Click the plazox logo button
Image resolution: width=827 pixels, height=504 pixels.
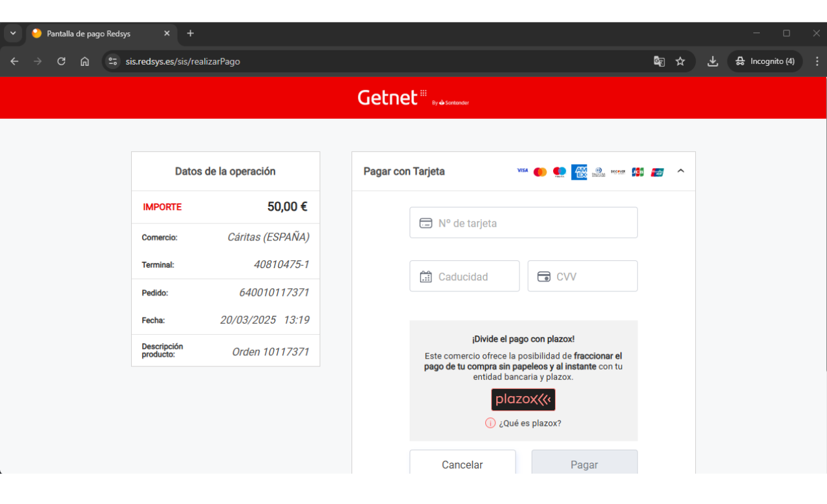point(523,399)
